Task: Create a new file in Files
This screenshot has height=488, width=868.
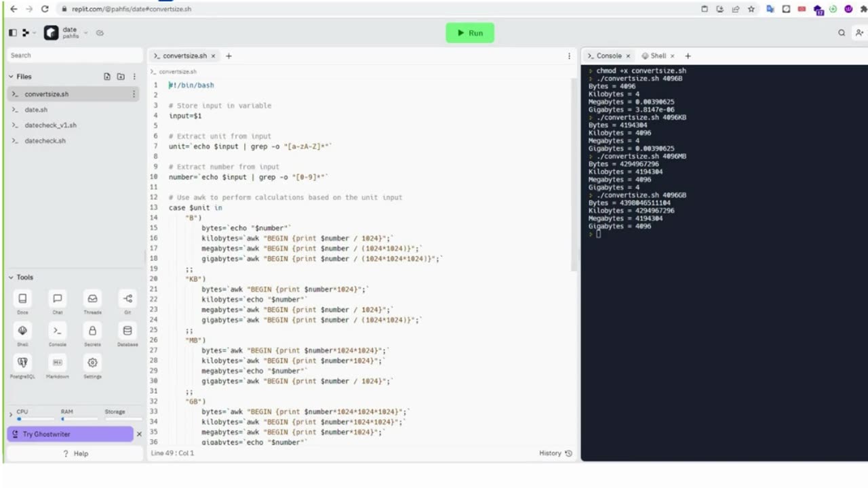Action: click(107, 77)
